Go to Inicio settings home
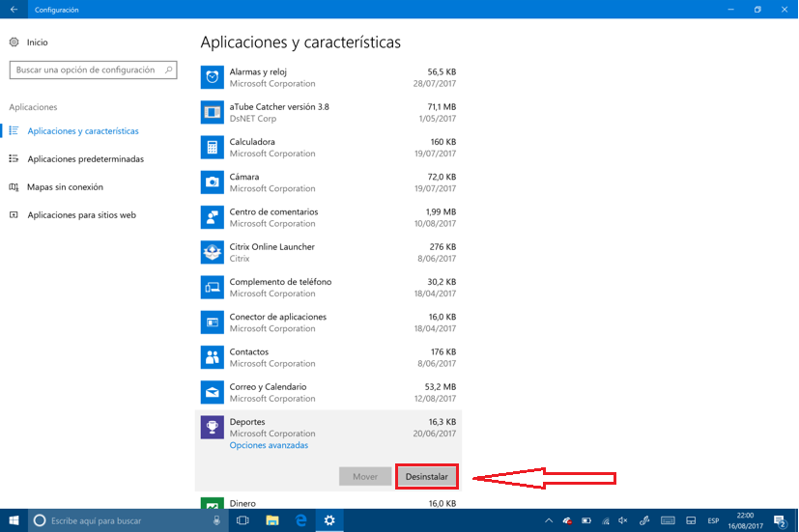The image size is (799, 532). (x=38, y=42)
